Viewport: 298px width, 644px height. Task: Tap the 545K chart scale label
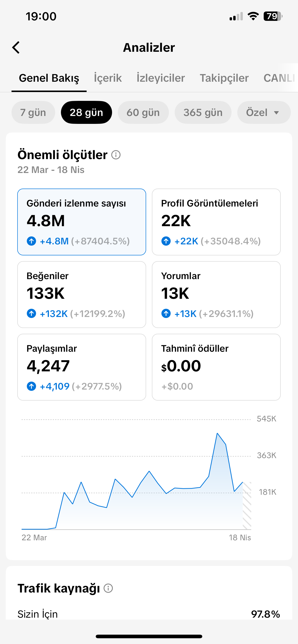pyautogui.click(x=266, y=419)
